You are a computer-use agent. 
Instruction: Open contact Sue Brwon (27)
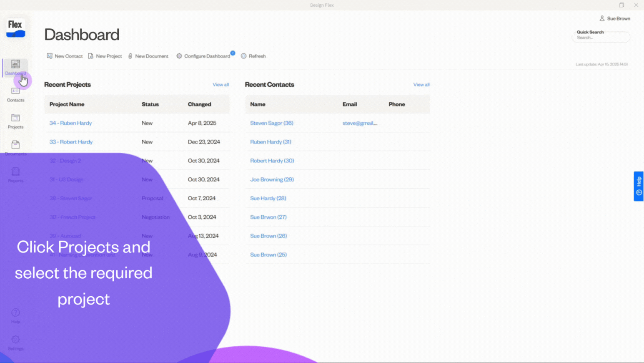point(268,217)
